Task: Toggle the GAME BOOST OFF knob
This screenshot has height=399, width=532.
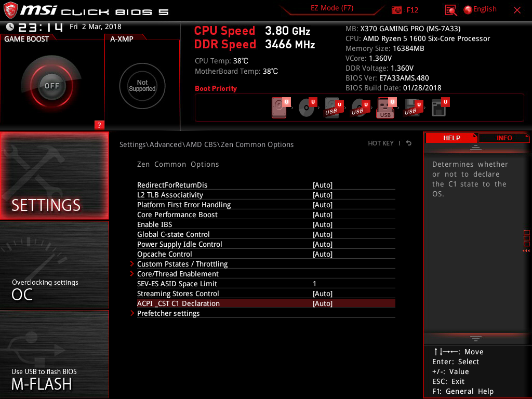Action: coord(51,86)
